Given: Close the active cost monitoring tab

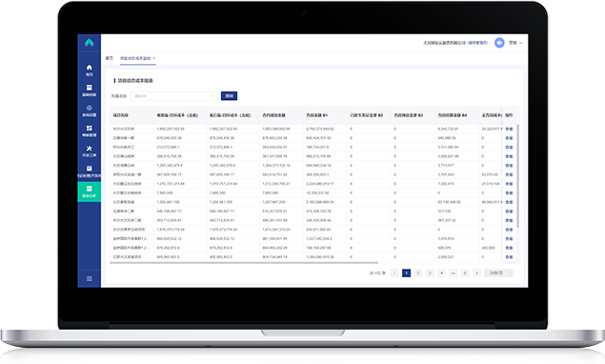Looking at the screenshot, I should pyautogui.click(x=154, y=58).
